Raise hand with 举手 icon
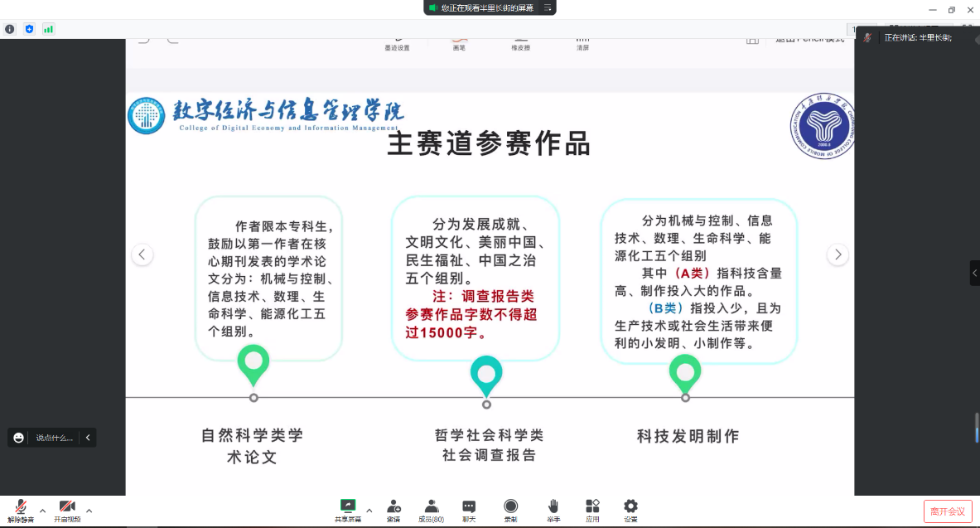This screenshot has height=528, width=980. point(553,510)
